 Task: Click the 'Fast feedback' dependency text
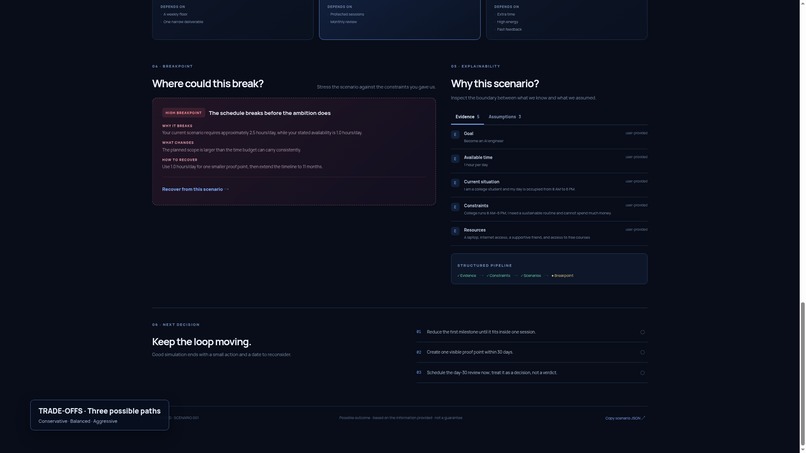pos(509,30)
